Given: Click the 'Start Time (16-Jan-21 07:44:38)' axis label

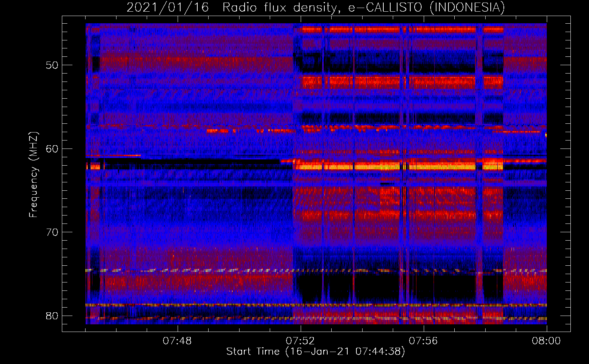Looking at the screenshot, I should pyautogui.click(x=316, y=352).
